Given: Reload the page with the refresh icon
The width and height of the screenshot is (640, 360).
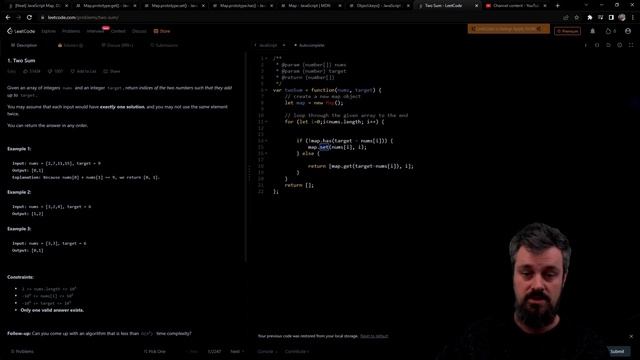Looking at the screenshot, I should point(29,18).
